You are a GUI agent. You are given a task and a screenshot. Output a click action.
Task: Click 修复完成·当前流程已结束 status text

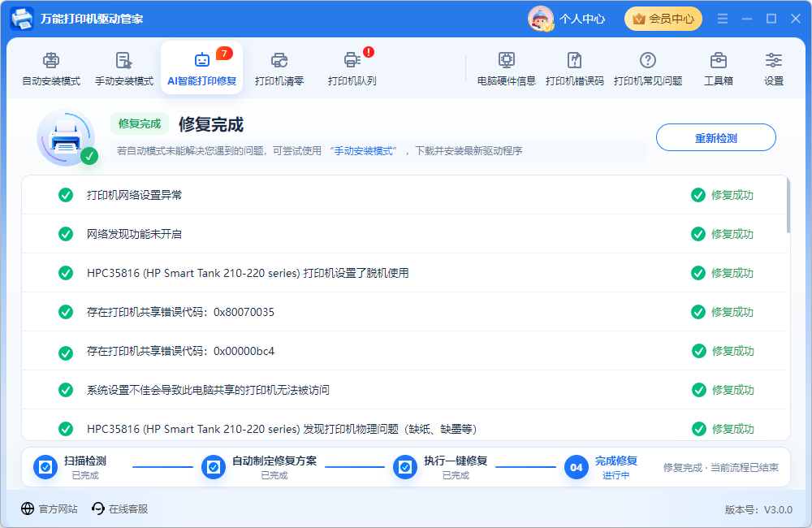click(721, 467)
